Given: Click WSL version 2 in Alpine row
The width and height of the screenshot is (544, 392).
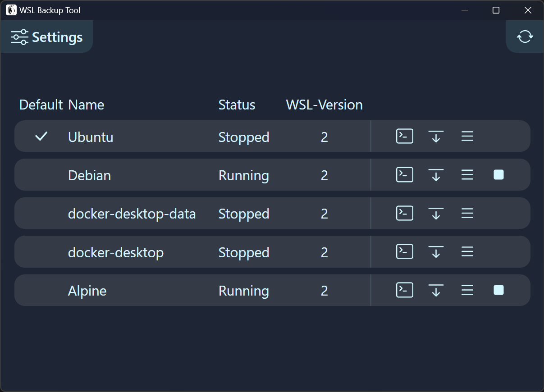Looking at the screenshot, I should click(x=325, y=291).
